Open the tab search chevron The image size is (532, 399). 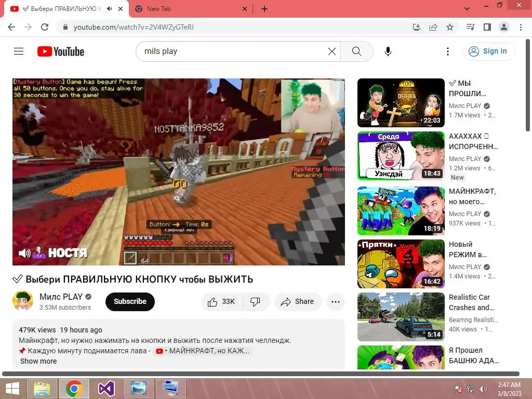[467, 9]
